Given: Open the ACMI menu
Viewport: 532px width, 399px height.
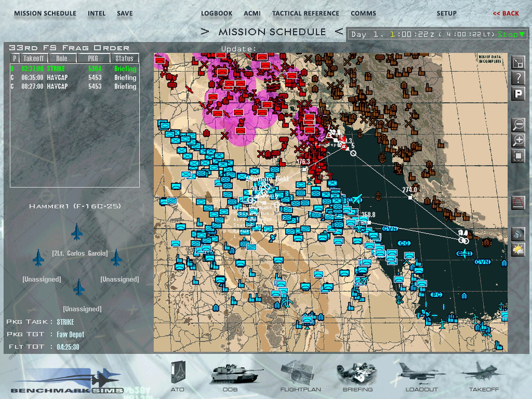Looking at the screenshot, I should click(x=252, y=13).
